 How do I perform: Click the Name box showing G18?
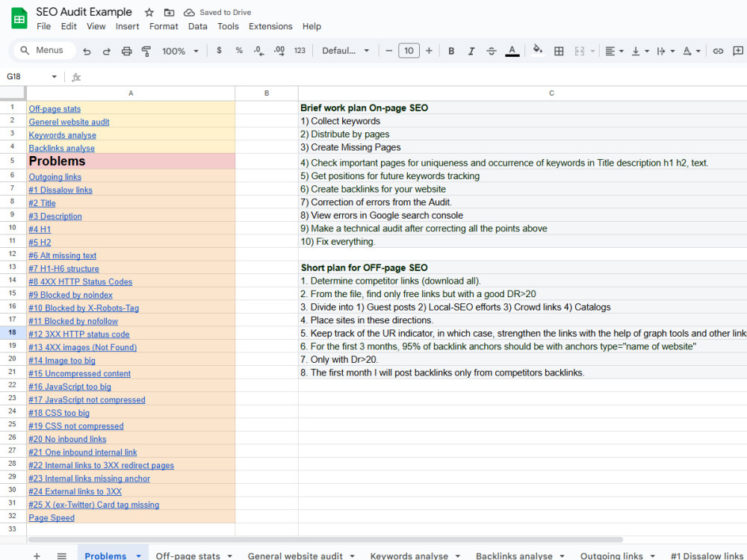click(x=25, y=76)
